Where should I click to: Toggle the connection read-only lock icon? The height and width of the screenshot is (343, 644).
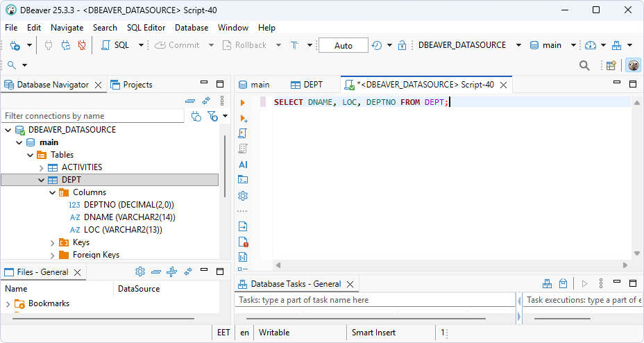402,45
